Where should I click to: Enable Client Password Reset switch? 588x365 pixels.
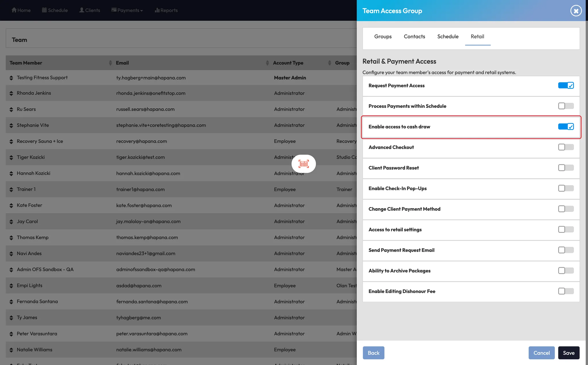click(x=566, y=168)
